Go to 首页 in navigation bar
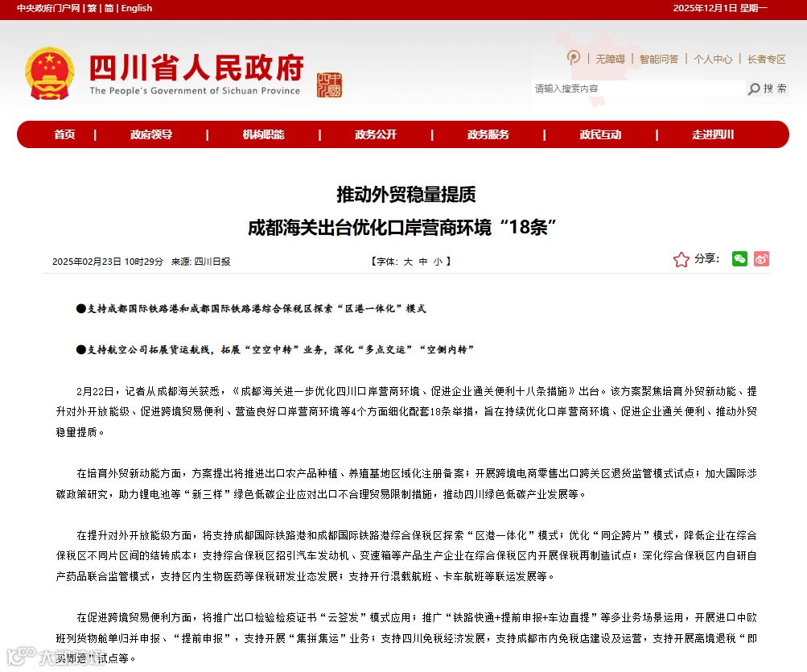The height and width of the screenshot is (672, 807). click(x=65, y=134)
